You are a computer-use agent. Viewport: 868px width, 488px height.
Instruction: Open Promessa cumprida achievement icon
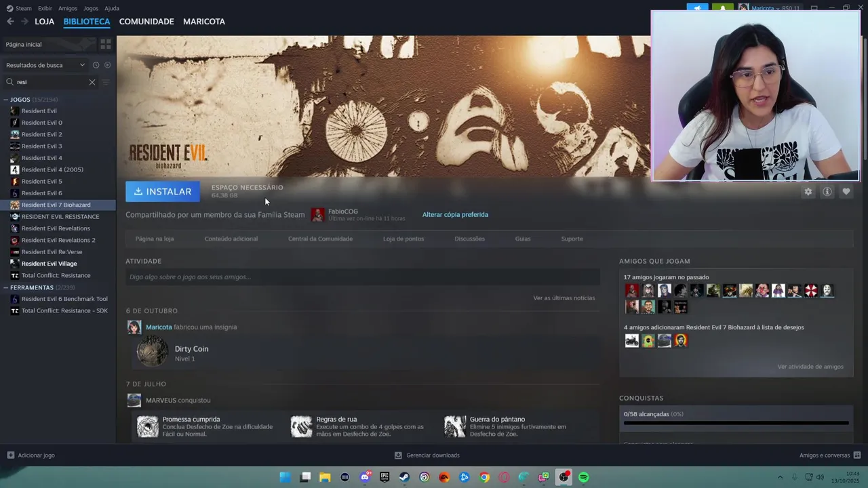click(x=147, y=426)
